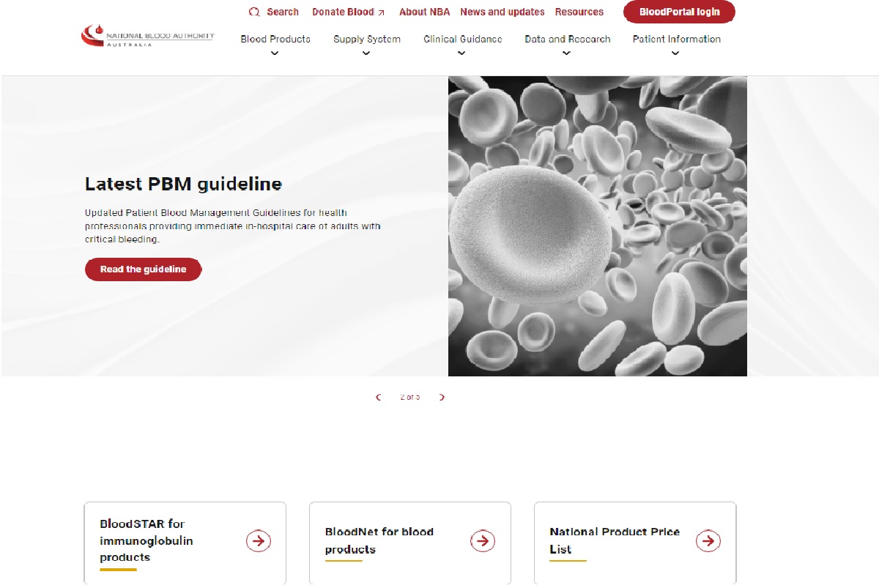Image resolution: width=879 pixels, height=588 pixels.
Task: Click the National Product Price List arrow icon
Action: point(708,541)
